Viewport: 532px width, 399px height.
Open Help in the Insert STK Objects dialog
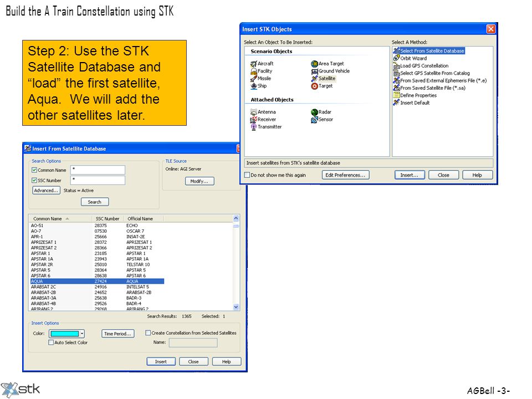point(477,175)
